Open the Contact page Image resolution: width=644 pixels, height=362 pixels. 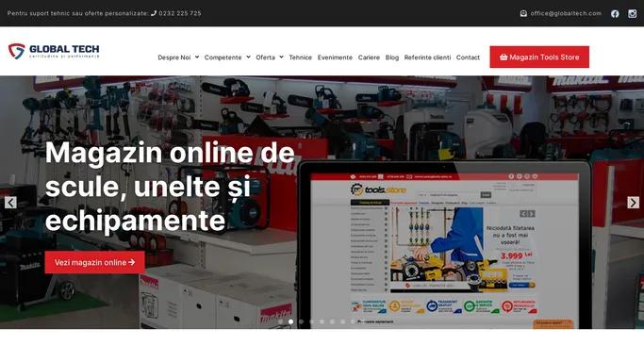coord(468,58)
